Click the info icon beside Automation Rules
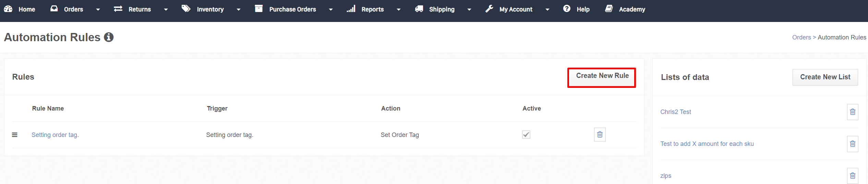The width and height of the screenshot is (868, 184). point(109,37)
